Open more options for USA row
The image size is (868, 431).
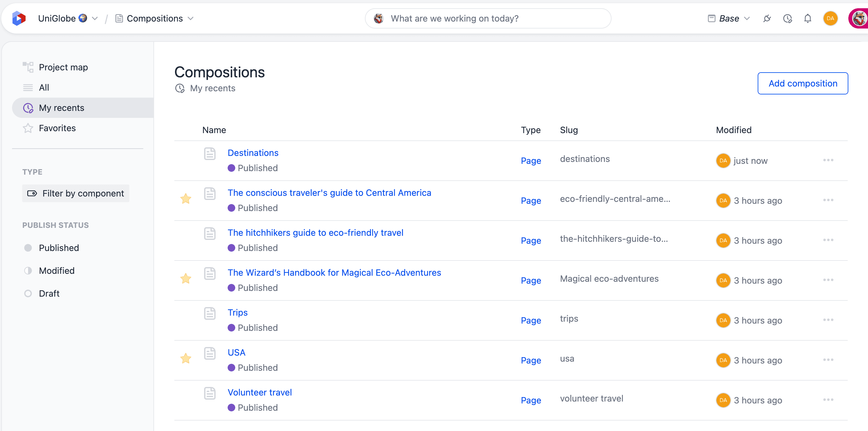point(828,360)
